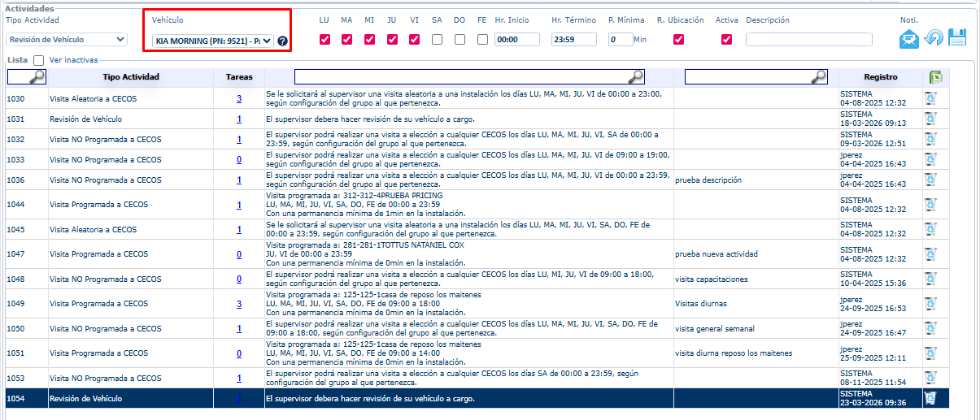Click the notification envelope icon

pyautogui.click(x=908, y=38)
